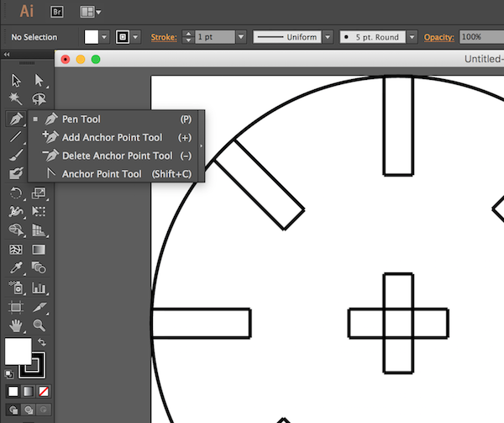Screen dimensions: 504x423
Task: Open the Uniform width profile dropdown
Action: pyautogui.click(x=328, y=37)
